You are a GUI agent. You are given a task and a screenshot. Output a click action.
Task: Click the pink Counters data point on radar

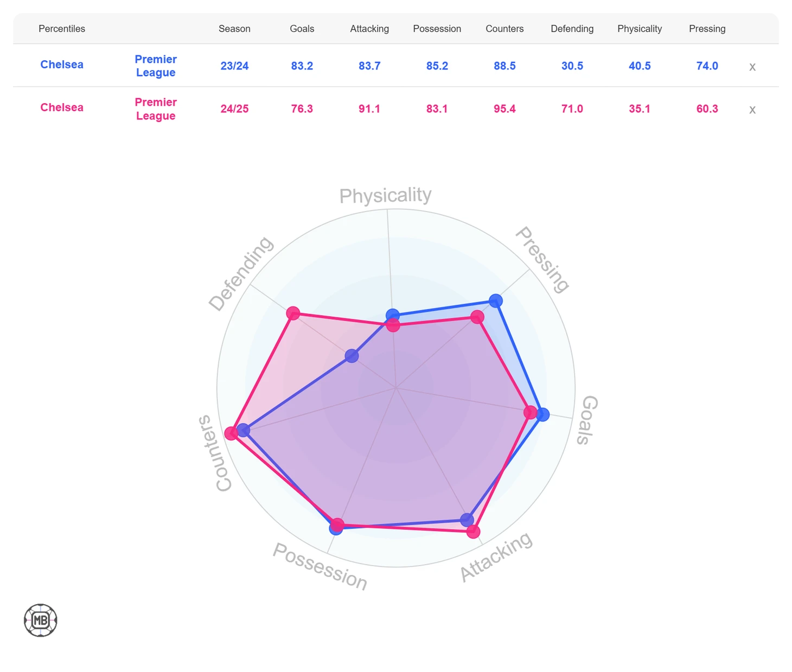231,433
